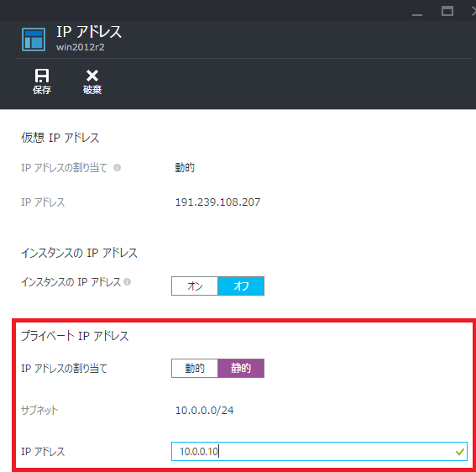The height and width of the screenshot is (472, 476).
Task: Click the 保存 save icon
Action: (42, 76)
